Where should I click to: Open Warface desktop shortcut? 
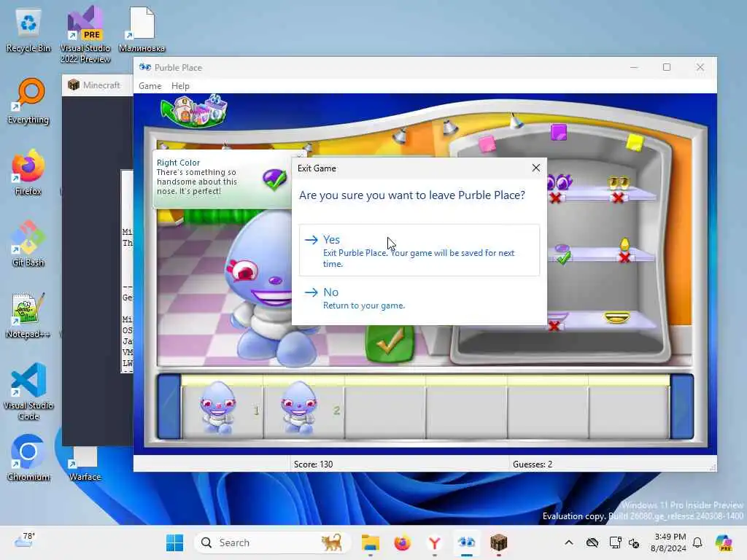85,463
